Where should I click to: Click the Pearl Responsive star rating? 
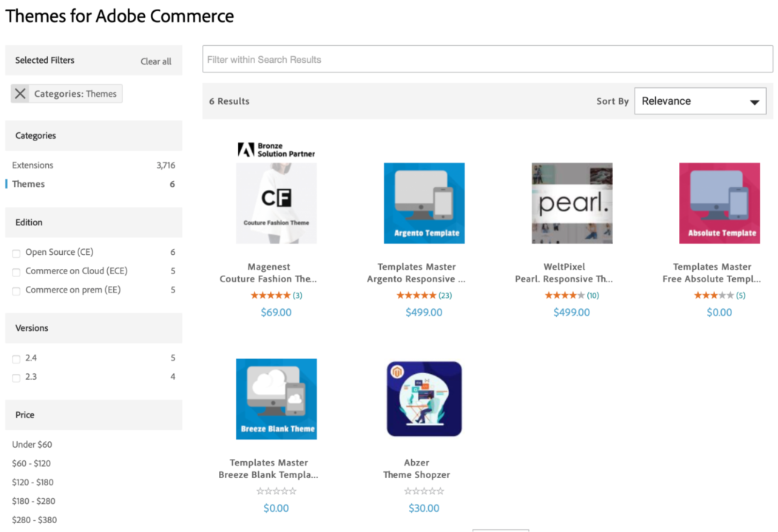point(565,295)
